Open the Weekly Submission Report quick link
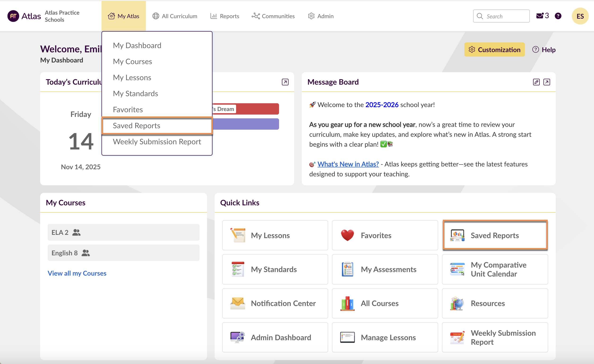Screen dimensions: 594x364 tap(495, 337)
